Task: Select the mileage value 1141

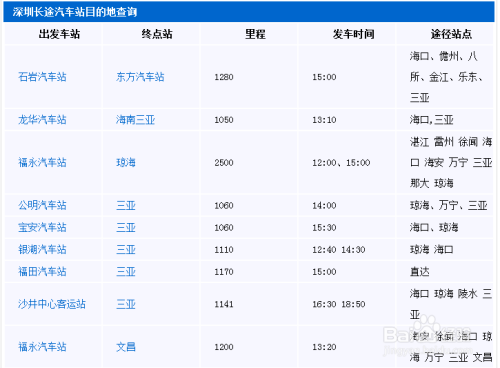Action: [x=224, y=304]
